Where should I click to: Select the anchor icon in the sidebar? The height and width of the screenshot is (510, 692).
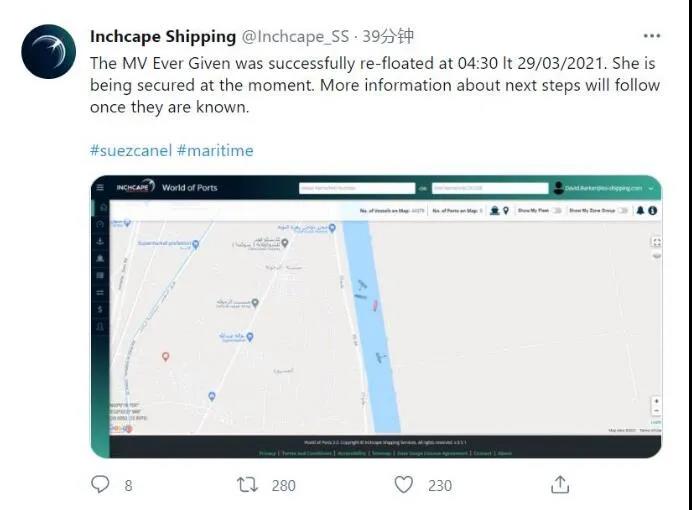click(x=100, y=241)
